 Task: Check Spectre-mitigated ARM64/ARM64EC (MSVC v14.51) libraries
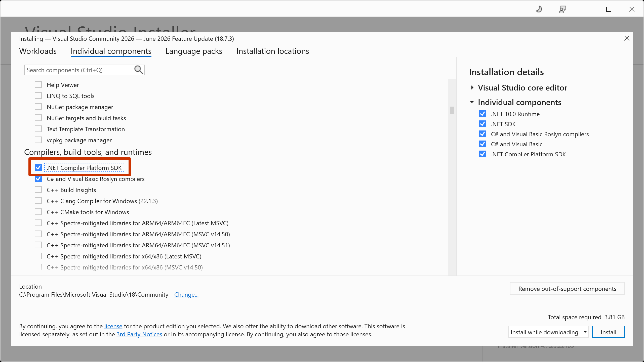click(x=38, y=245)
